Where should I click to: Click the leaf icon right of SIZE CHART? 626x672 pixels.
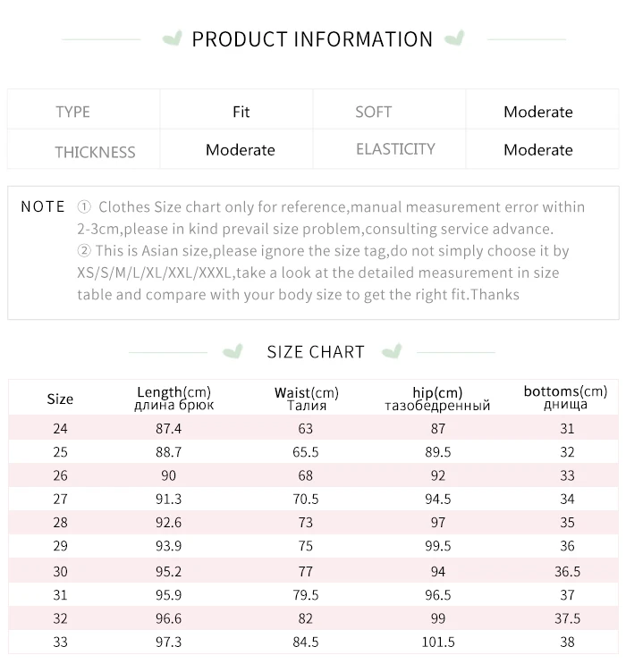pos(391,351)
